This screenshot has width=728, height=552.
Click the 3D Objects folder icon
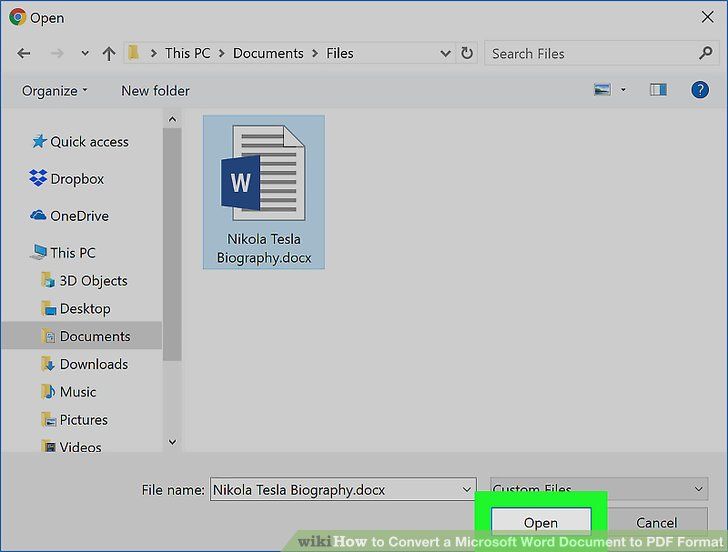click(48, 280)
